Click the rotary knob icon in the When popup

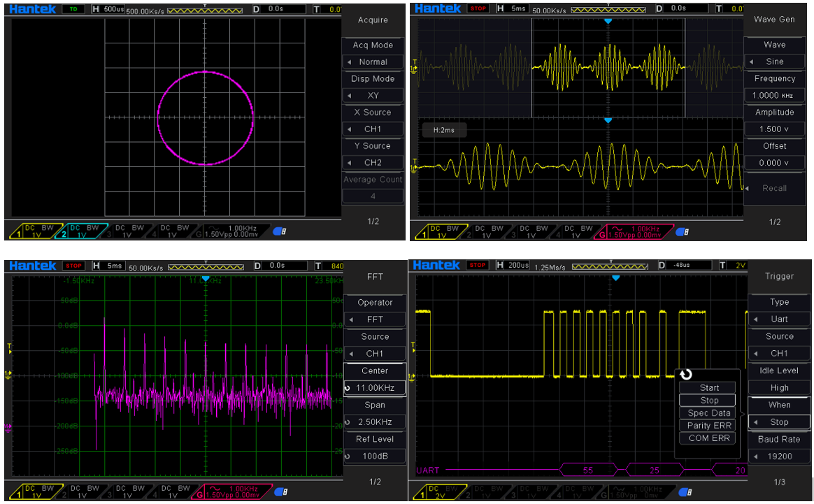686,375
